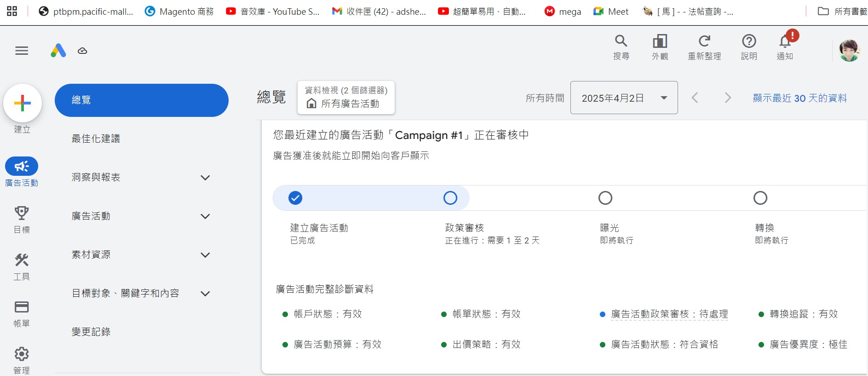This screenshot has height=376, width=868.
Task: Open the Meet bookmark
Action: (x=611, y=12)
